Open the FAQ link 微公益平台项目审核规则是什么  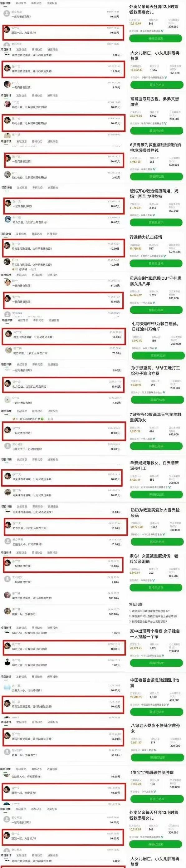point(149,611)
